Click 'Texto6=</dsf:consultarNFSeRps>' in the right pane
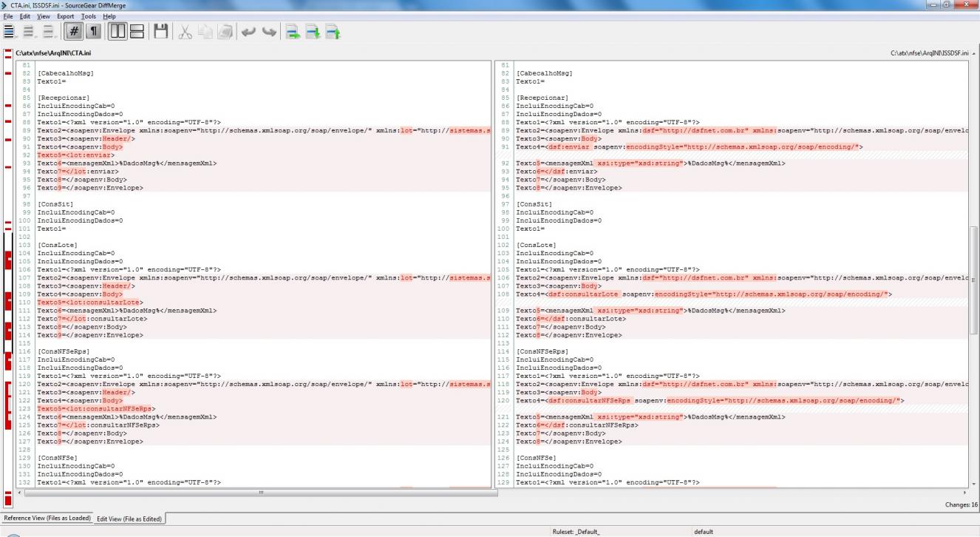 [577, 425]
